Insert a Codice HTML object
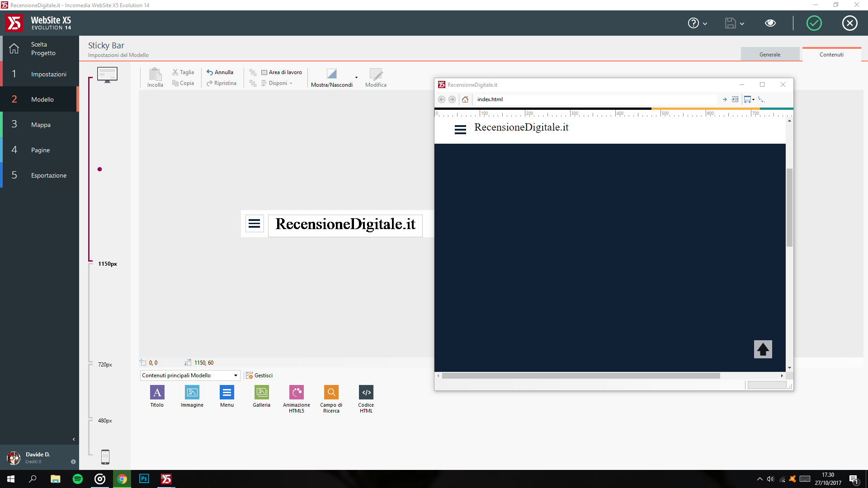Viewport: 868px width, 488px height. 366,399
